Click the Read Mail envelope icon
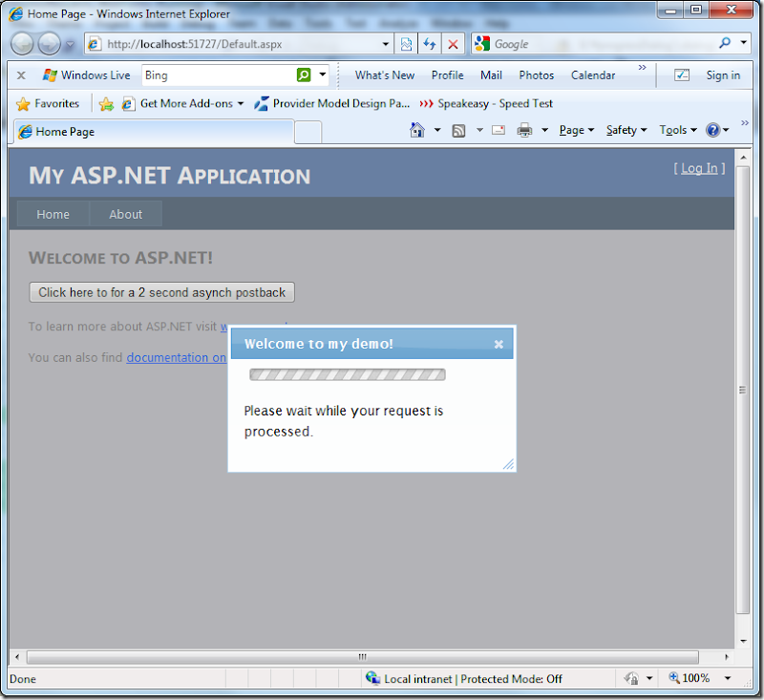The width and height of the screenshot is (764, 700). 498,131
